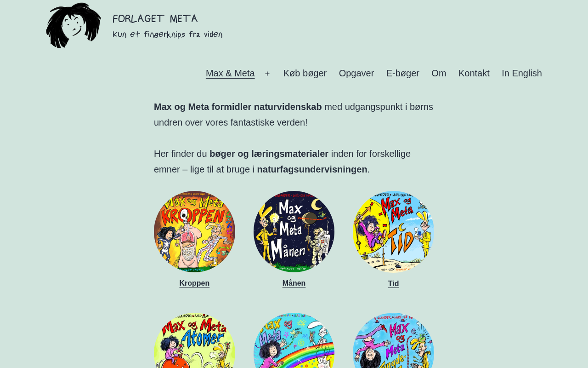
Task: Open the Opgaver menu item
Action: pyautogui.click(x=356, y=73)
